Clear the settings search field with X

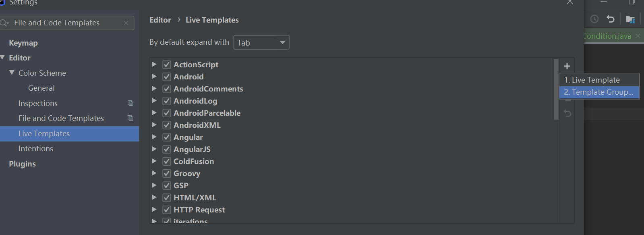(x=126, y=23)
